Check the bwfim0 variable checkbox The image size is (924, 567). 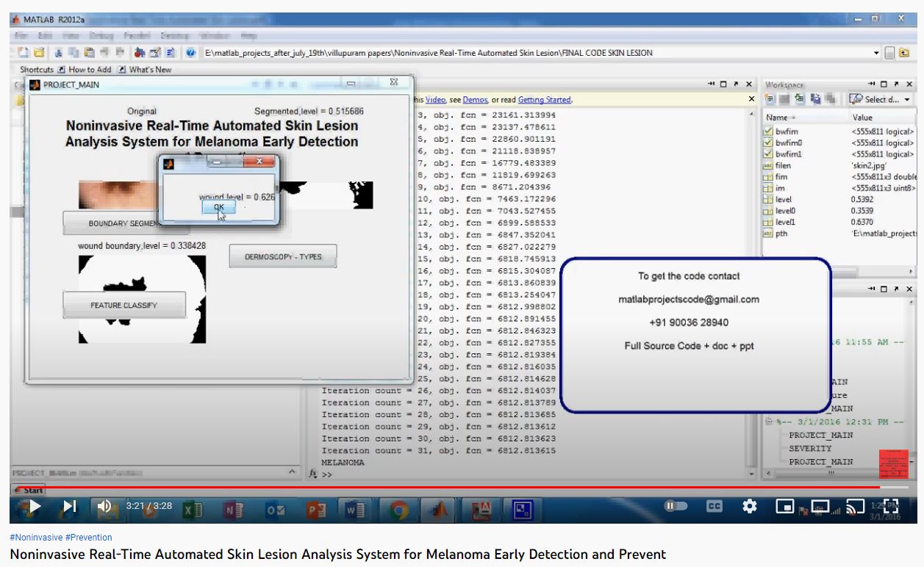coord(769,142)
